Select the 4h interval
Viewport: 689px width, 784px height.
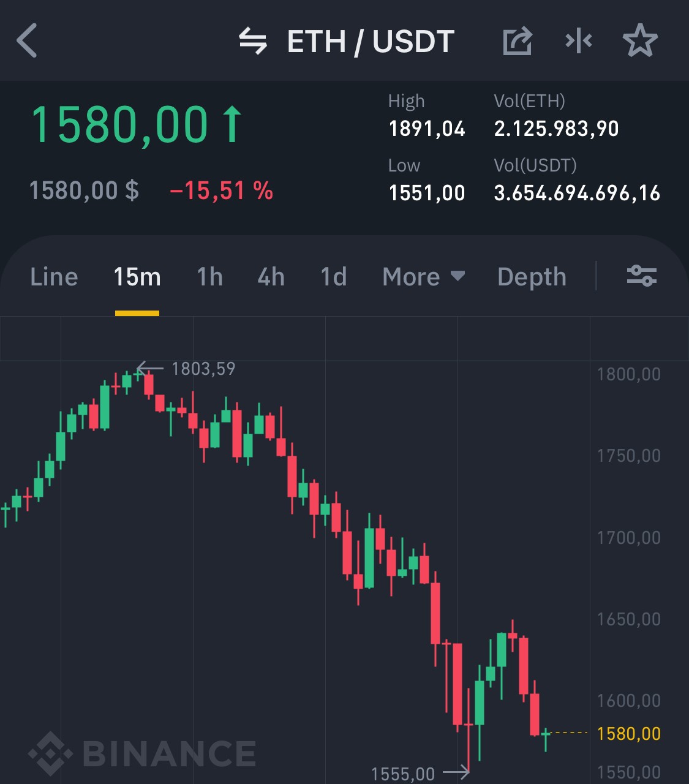(x=271, y=277)
